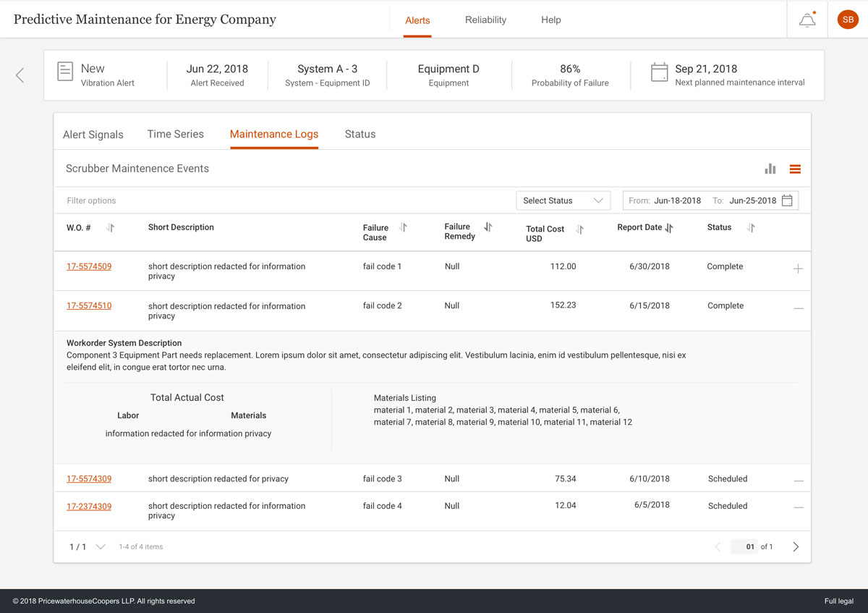
Task: Edit the From date Jun-18-2018
Action: click(678, 200)
